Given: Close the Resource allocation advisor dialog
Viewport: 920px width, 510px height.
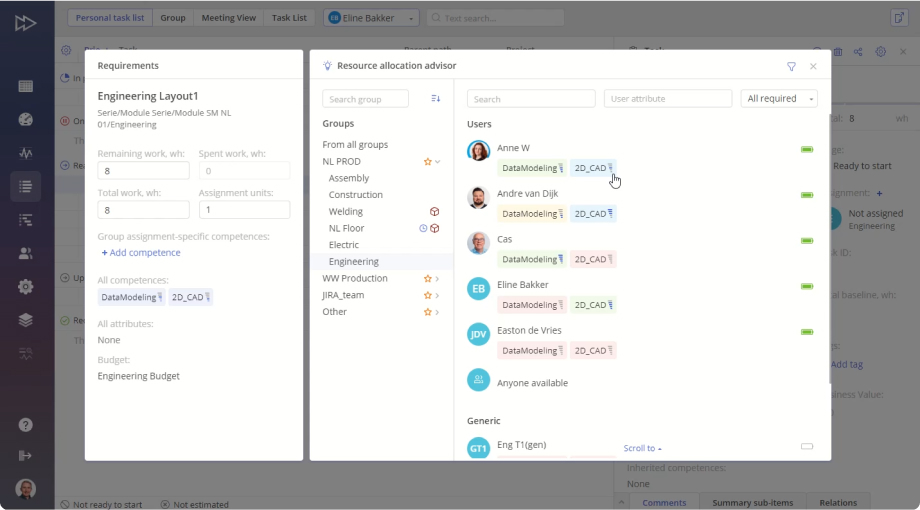Looking at the screenshot, I should [x=813, y=66].
